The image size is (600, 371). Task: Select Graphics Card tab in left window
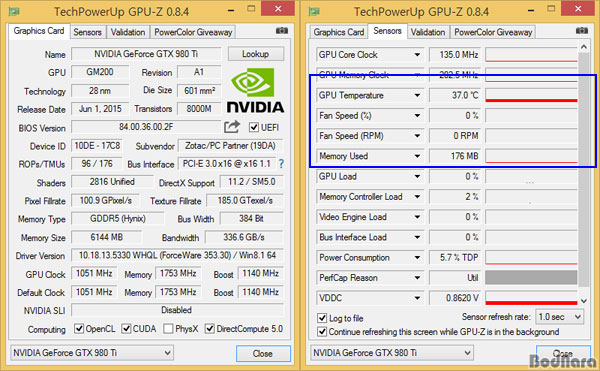pos(39,31)
